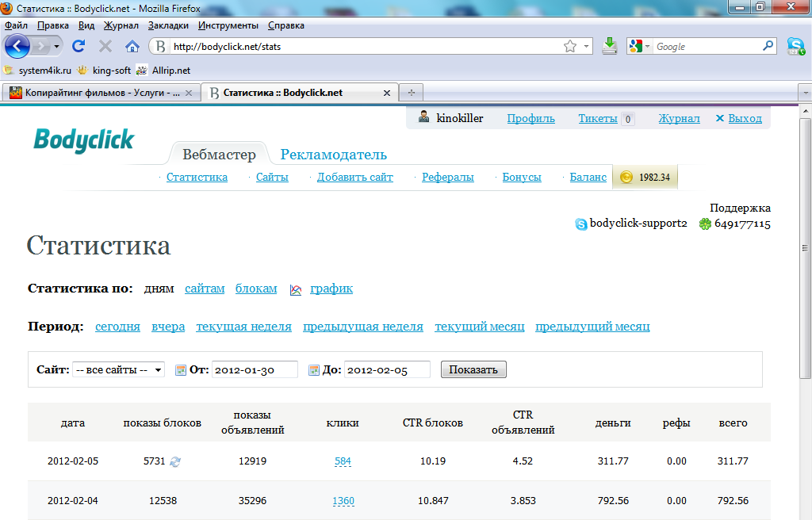This screenshot has width=812, height=520.
Task: Set period to предыдущая неделя
Action: coord(363,327)
